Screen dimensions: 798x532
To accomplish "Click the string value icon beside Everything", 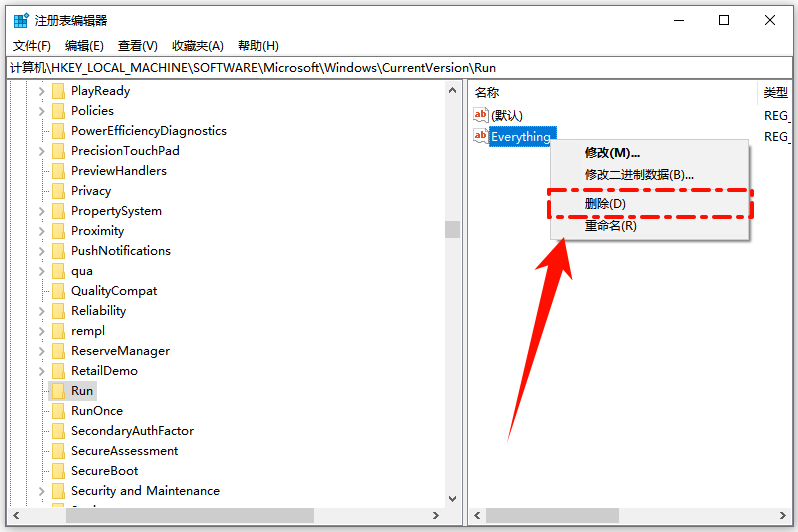I will (x=480, y=136).
